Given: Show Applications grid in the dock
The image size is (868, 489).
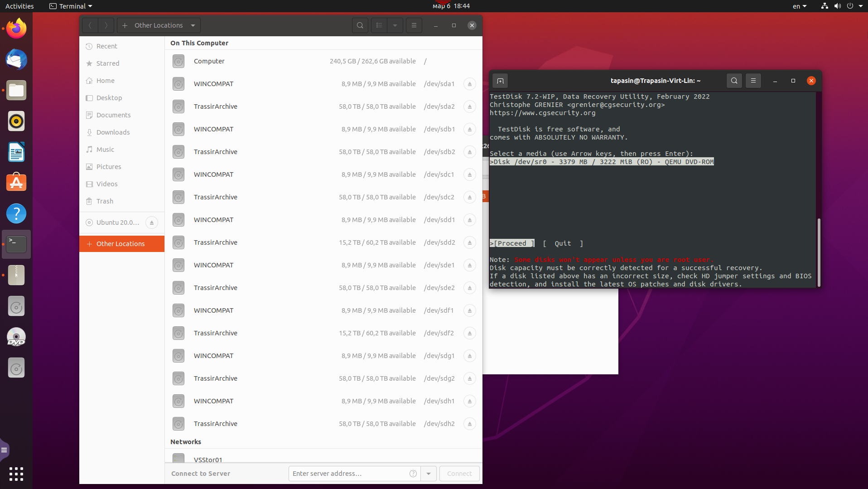Looking at the screenshot, I should coord(16,474).
